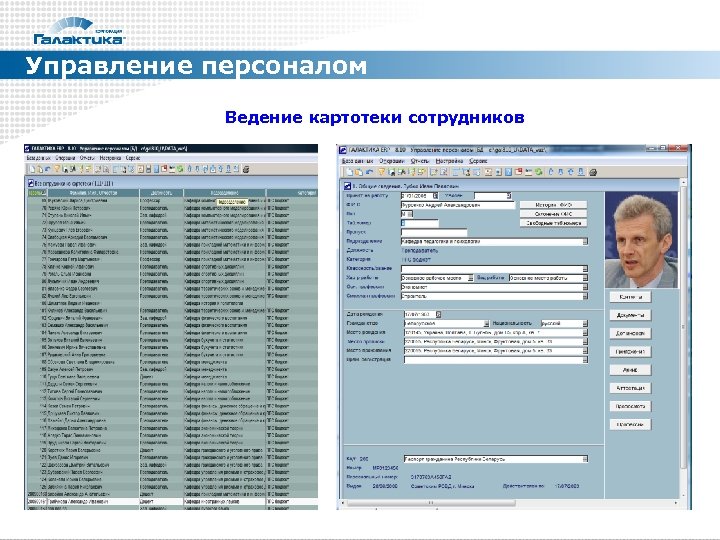Viewport: 720px width, 540px height.
Task: Click Должность column header in employee list
Action: (x=161, y=193)
